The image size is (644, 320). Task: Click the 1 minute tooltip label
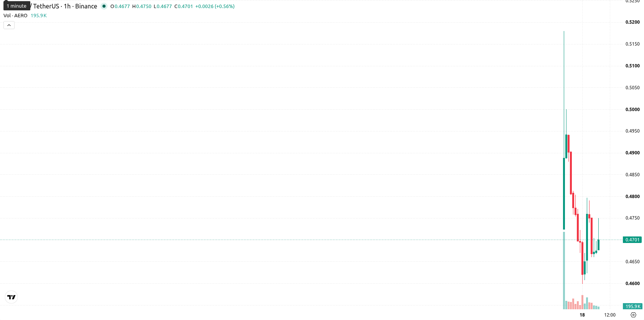tap(17, 6)
